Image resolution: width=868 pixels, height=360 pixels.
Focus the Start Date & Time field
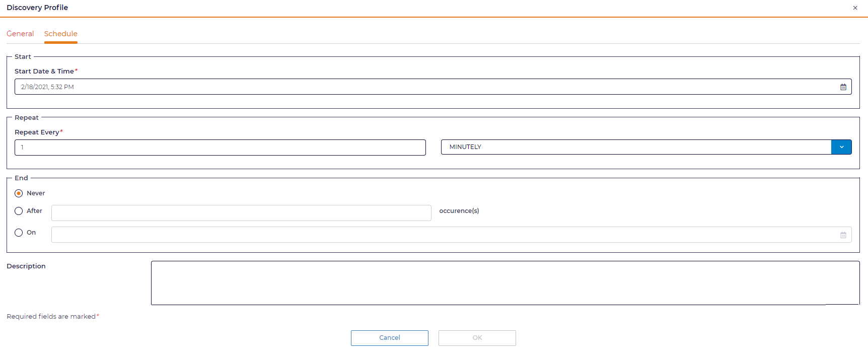pos(433,87)
